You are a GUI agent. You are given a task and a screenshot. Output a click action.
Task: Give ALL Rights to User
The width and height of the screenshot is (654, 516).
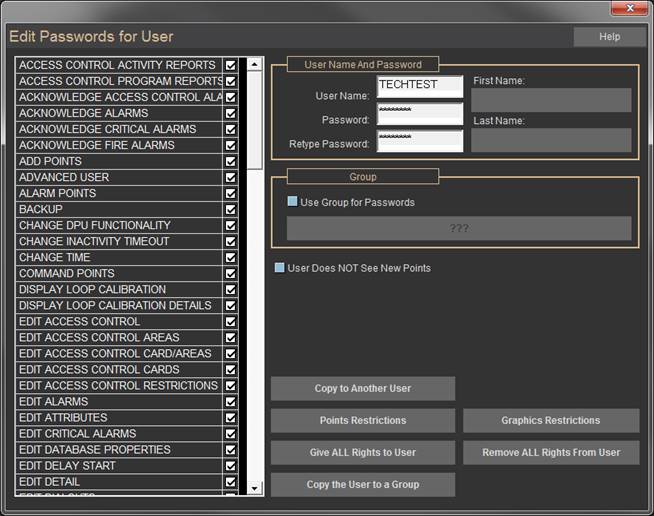[x=362, y=452]
